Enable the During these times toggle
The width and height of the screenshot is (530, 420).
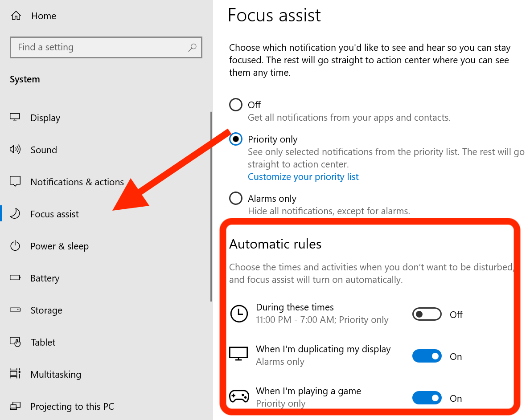pyautogui.click(x=427, y=314)
